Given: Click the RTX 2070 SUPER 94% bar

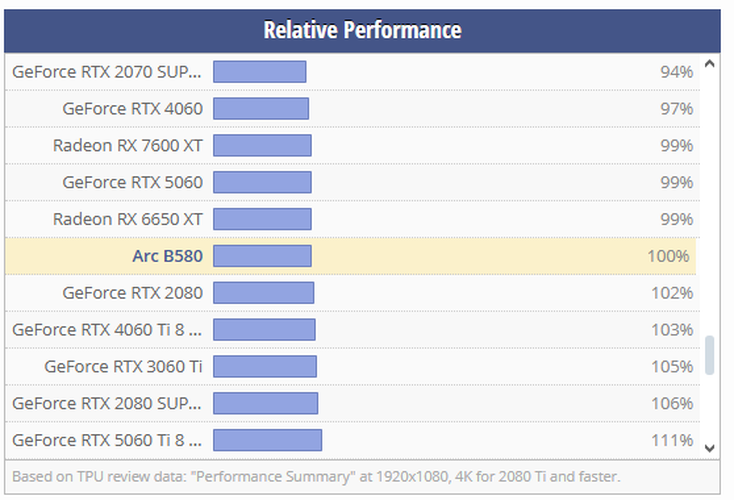Looking at the screenshot, I should click(x=259, y=72).
